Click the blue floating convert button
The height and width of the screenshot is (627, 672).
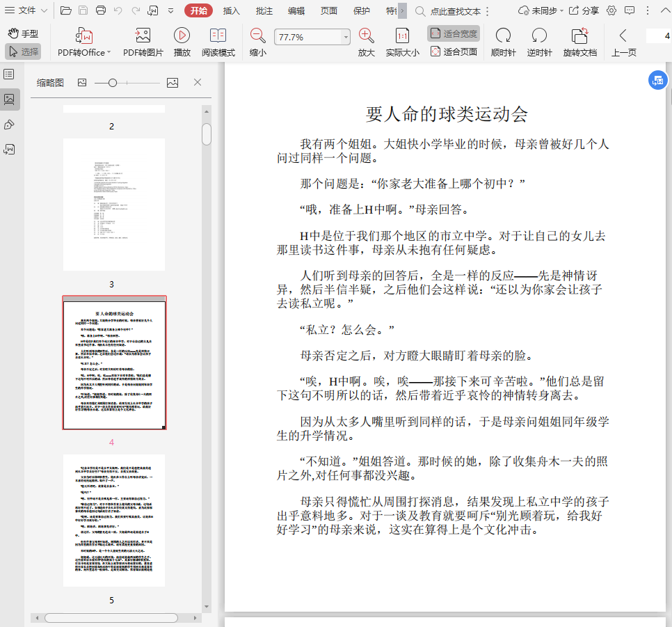tap(658, 80)
